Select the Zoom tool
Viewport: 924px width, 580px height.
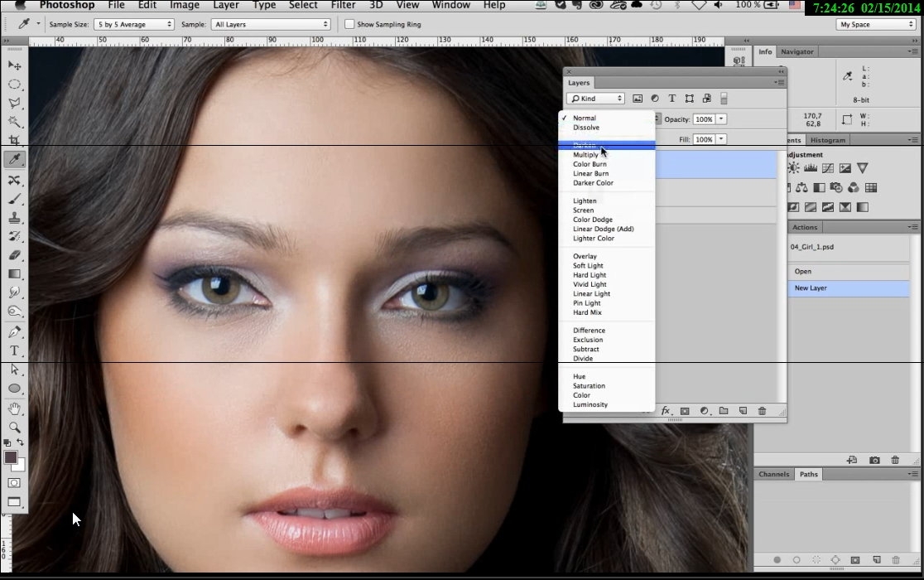coord(14,428)
